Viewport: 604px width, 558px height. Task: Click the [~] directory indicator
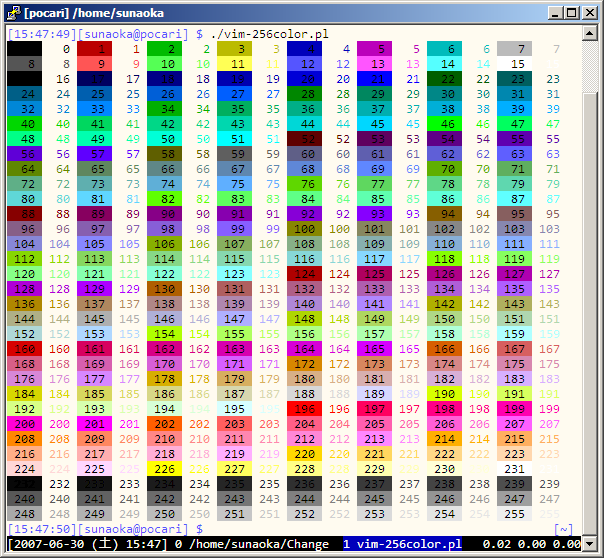[563, 529]
